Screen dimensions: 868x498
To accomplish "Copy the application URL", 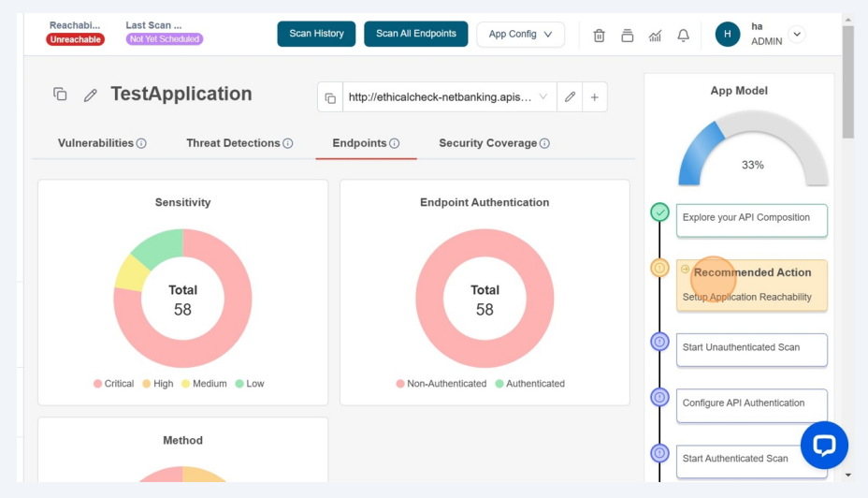I will click(330, 97).
